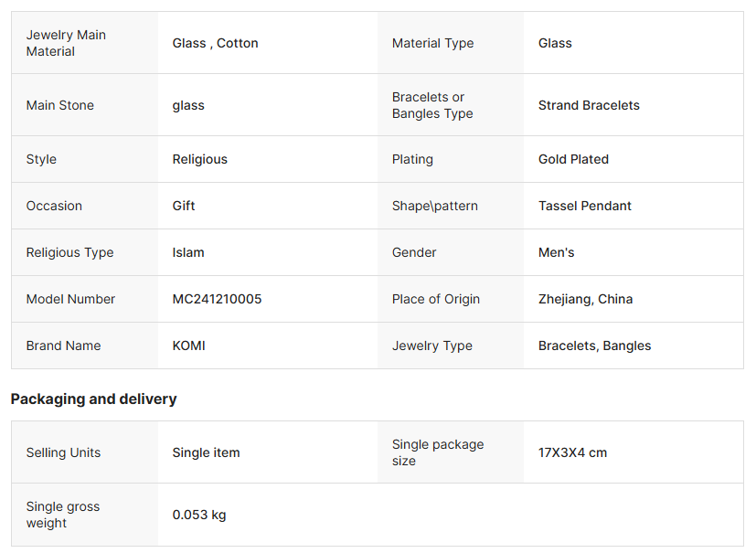Click the 'Islam' religious type value
The width and height of the screenshot is (756, 553).
[x=188, y=252]
